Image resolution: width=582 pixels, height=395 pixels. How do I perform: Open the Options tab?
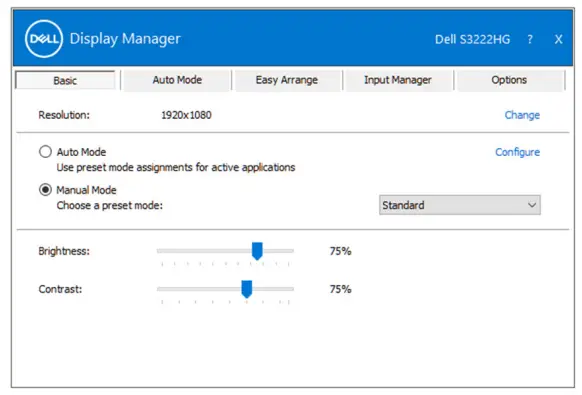point(509,80)
